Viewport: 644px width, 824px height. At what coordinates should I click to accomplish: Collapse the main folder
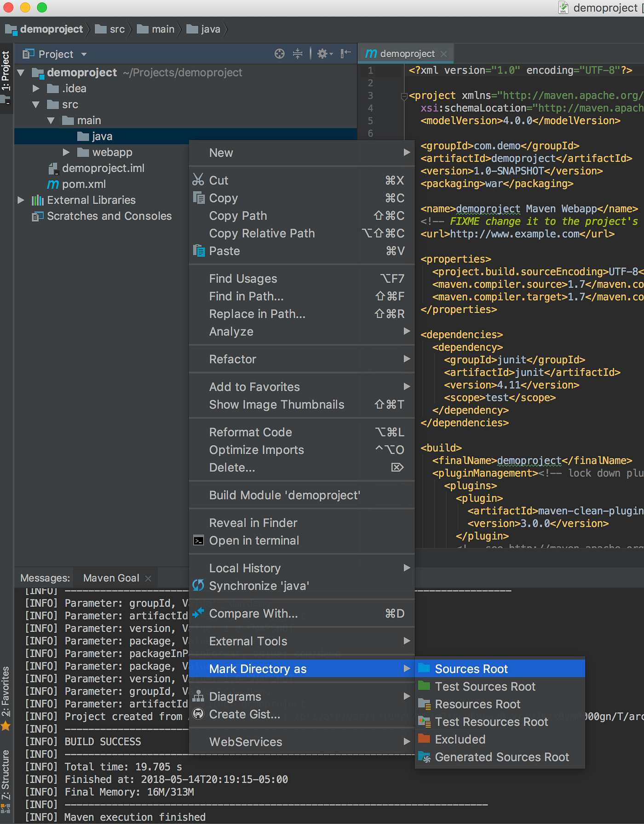coord(51,120)
